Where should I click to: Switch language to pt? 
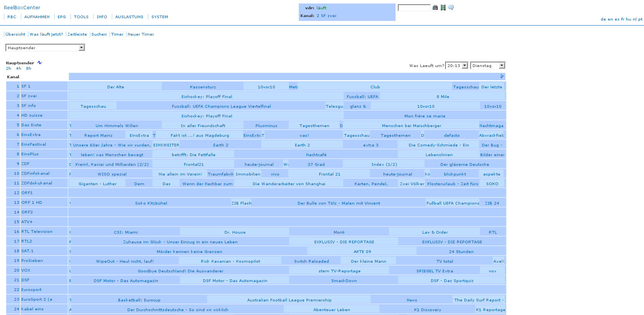641,19
